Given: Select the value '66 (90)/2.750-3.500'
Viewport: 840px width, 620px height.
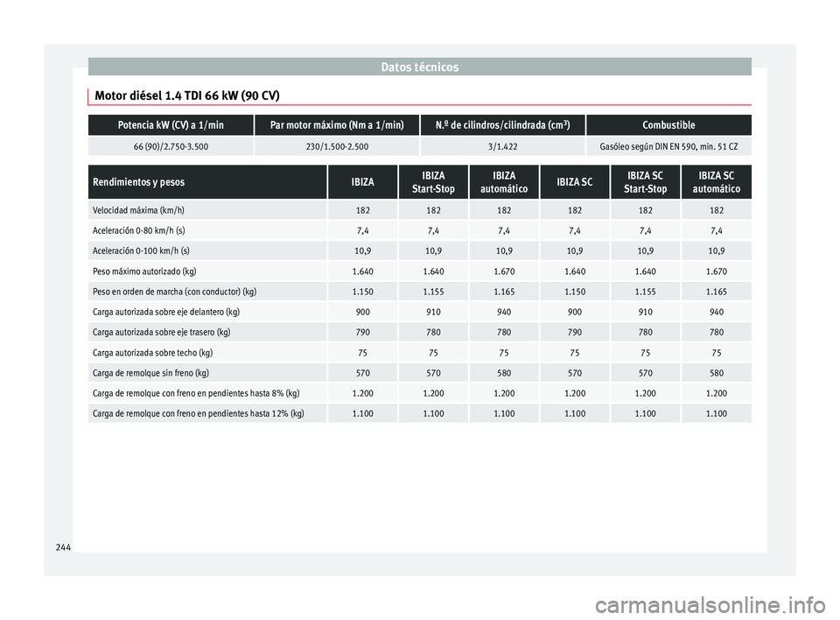Looking at the screenshot, I should pos(171,146).
